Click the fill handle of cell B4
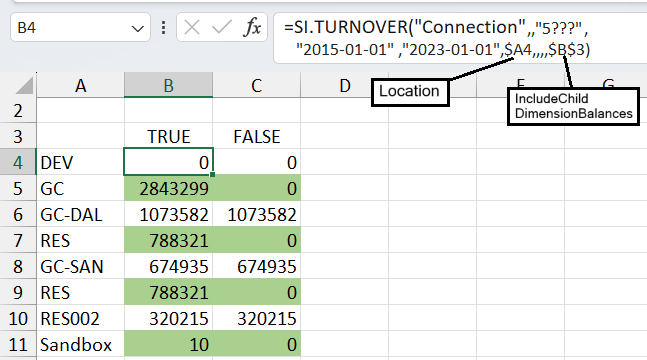This screenshot has width=647, height=360. [x=213, y=175]
